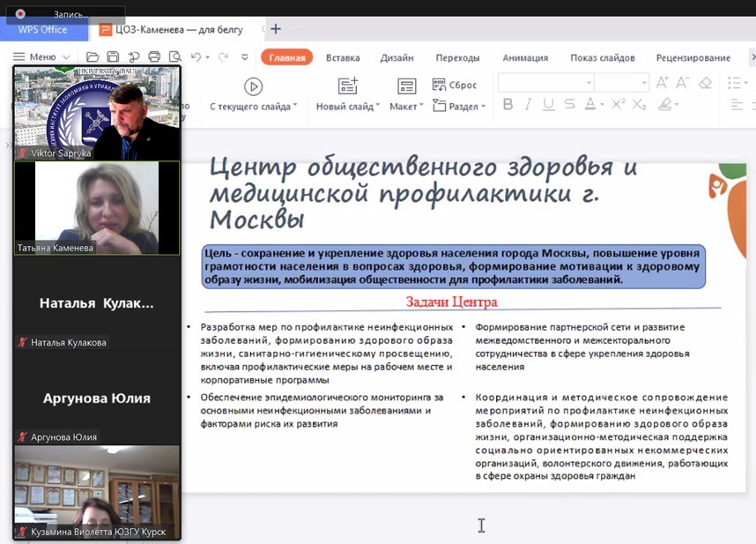Click the open folder icon in quick toolbar
The image size is (756, 544).
pos(93,57)
